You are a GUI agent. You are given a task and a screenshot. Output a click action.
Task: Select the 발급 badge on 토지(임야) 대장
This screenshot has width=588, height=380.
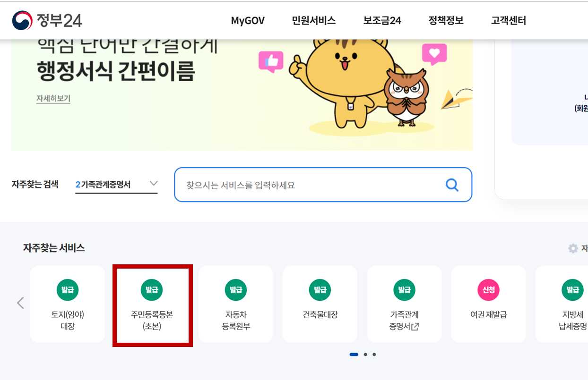pos(67,290)
